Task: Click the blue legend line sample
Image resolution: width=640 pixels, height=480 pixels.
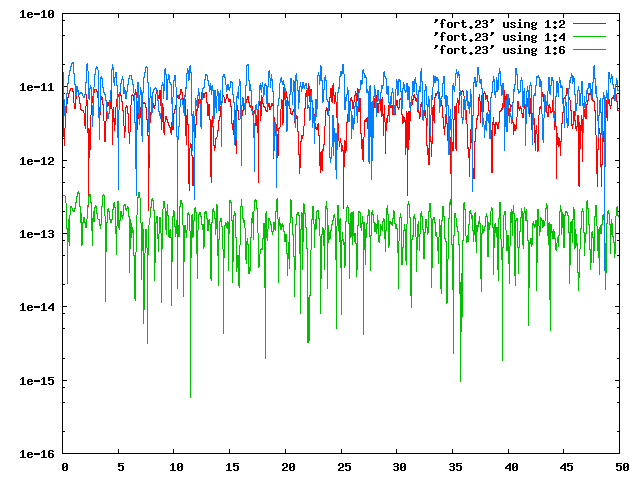Action: [x=589, y=50]
